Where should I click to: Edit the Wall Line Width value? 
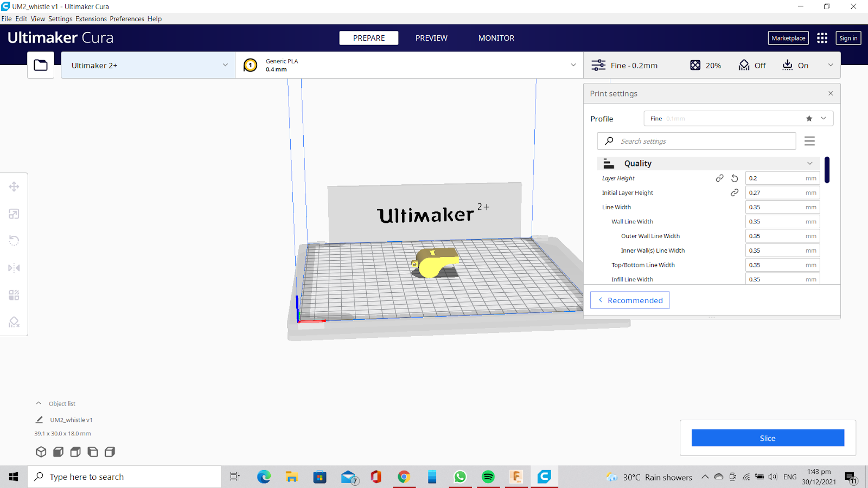pyautogui.click(x=782, y=221)
